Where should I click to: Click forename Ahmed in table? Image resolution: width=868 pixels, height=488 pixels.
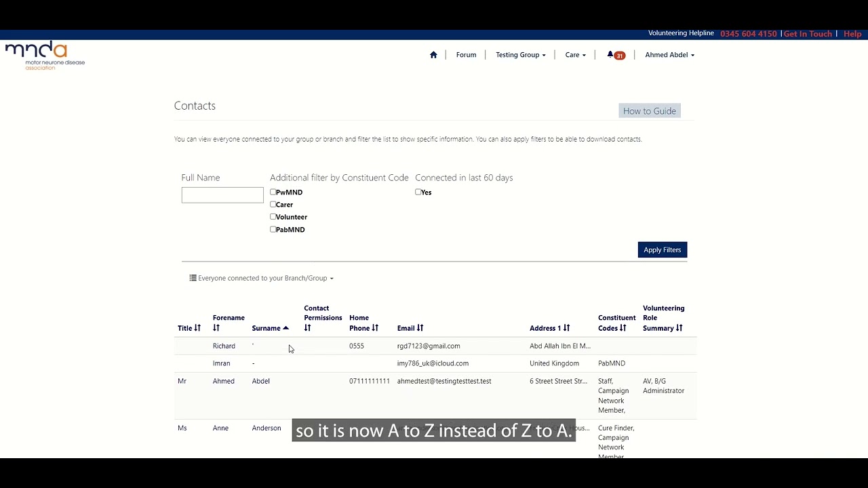tap(223, 381)
